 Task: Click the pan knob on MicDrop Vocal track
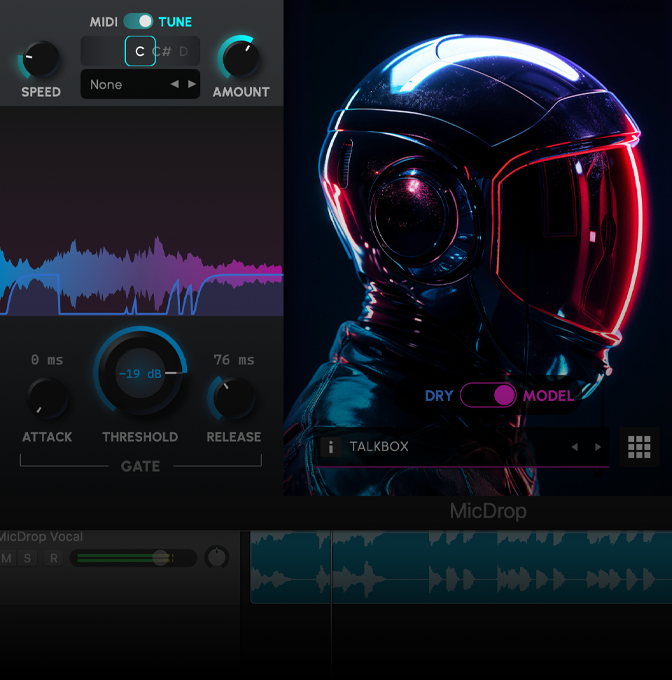point(216,558)
